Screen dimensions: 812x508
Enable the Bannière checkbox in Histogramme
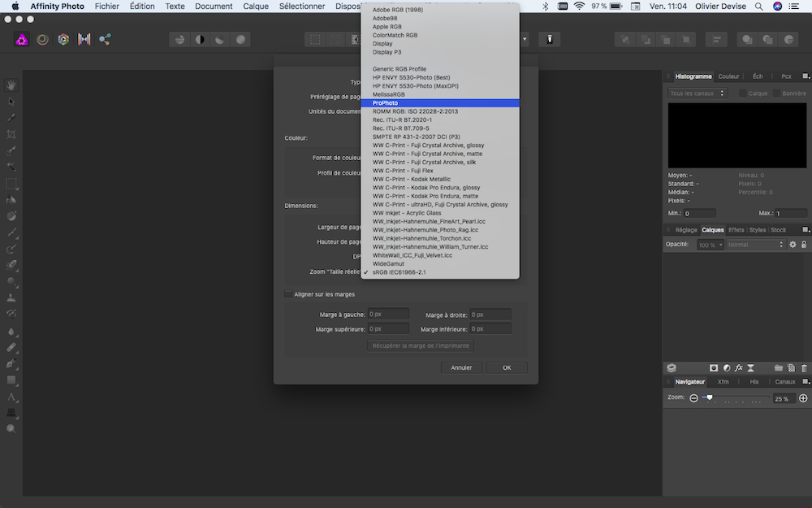tap(777, 93)
